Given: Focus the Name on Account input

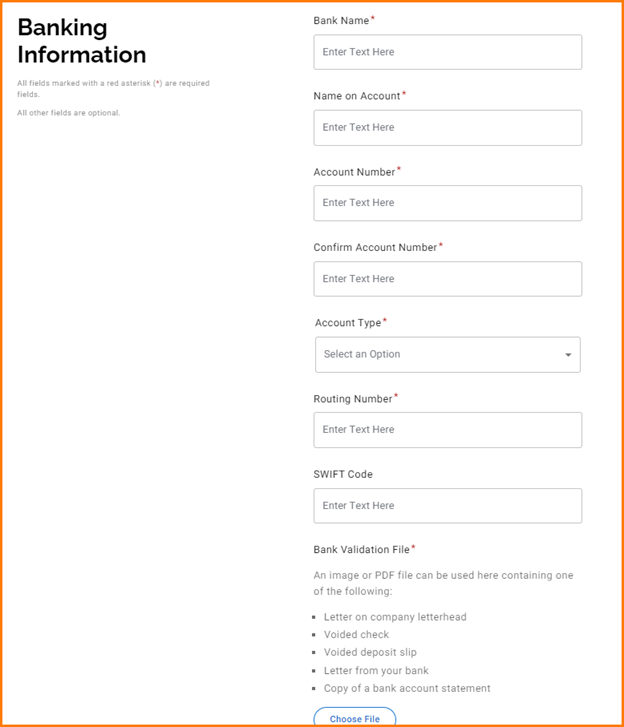Looking at the screenshot, I should point(447,128).
